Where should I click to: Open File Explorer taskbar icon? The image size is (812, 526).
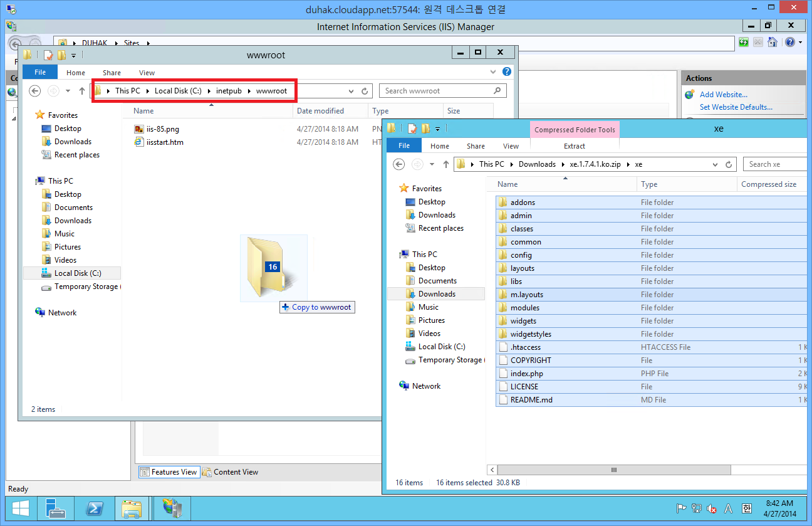pos(132,508)
